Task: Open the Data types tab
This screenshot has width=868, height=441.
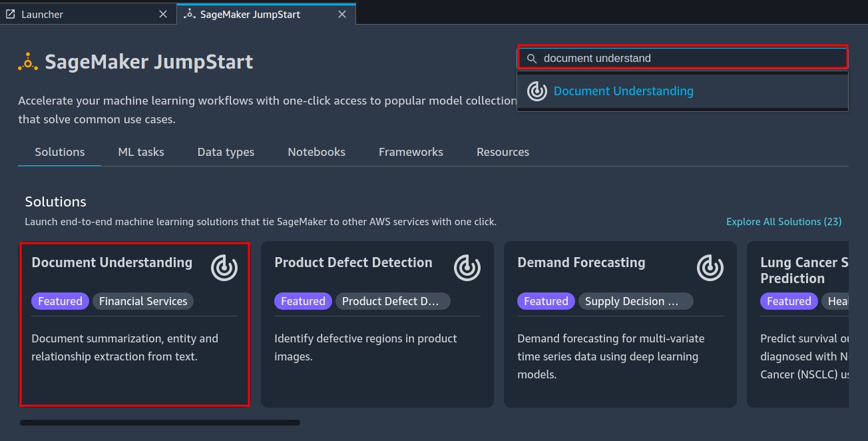Action: point(226,152)
